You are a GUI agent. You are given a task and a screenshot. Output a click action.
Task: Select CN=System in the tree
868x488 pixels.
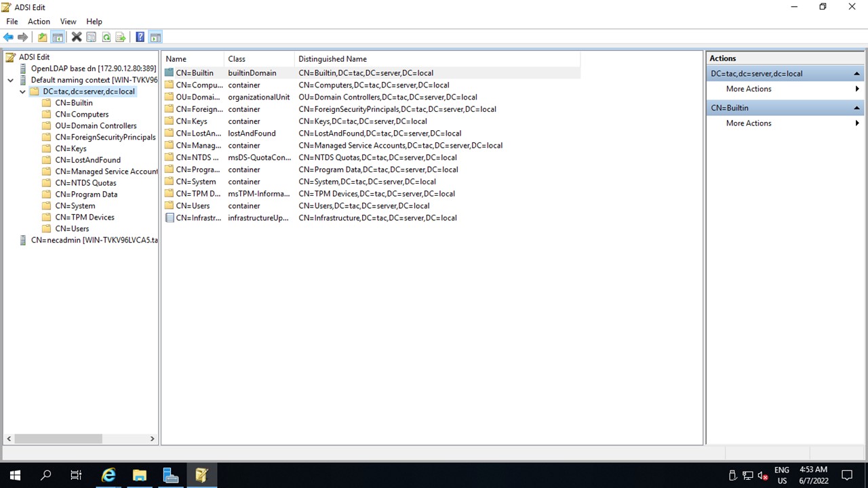[x=75, y=205]
